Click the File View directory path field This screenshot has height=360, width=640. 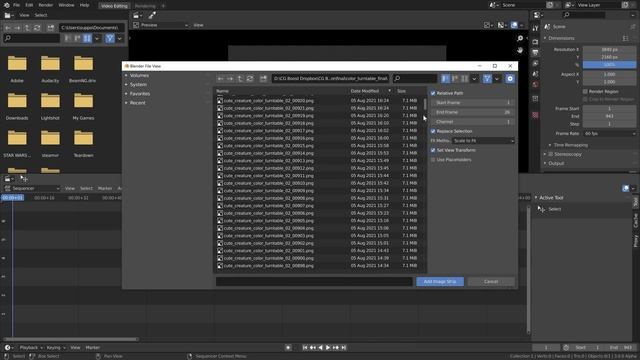[330, 78]
